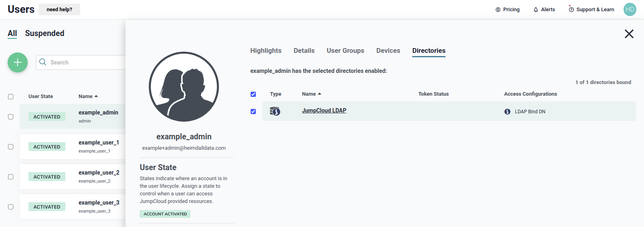Click the example_admin profile avatar image
The image size is (644, 227).
[x=184, y=86]
